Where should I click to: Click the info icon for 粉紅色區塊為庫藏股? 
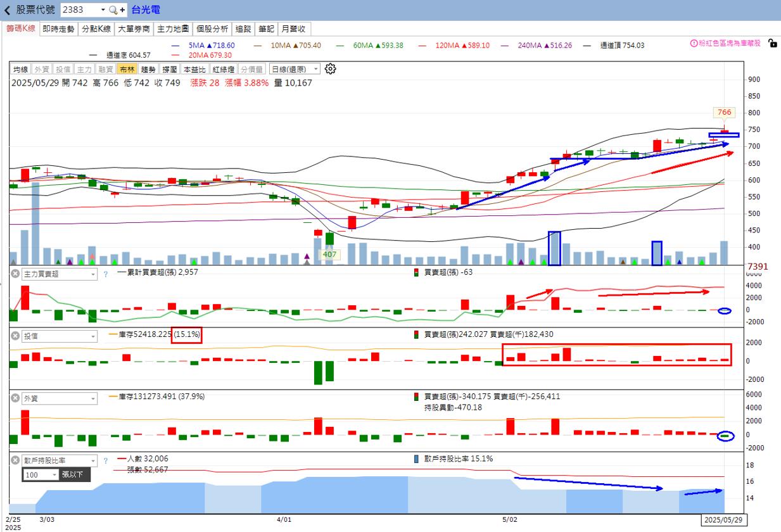[x=694, y=43]
